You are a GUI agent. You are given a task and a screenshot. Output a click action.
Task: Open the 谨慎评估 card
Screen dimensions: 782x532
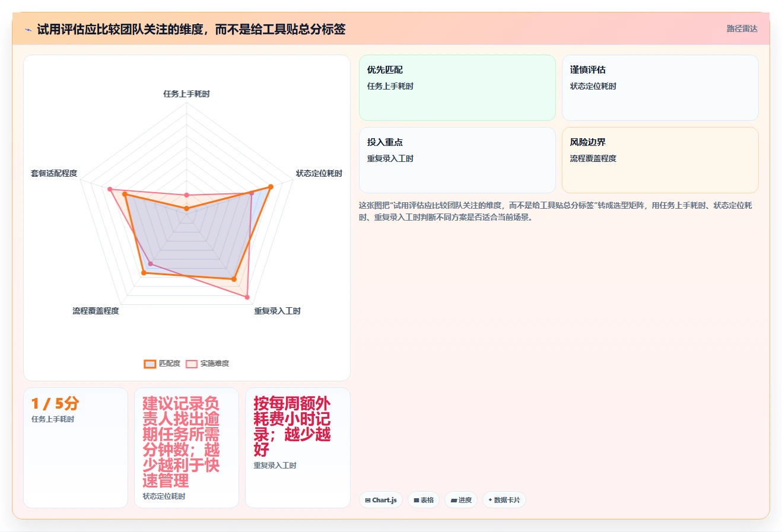[660, 88]
